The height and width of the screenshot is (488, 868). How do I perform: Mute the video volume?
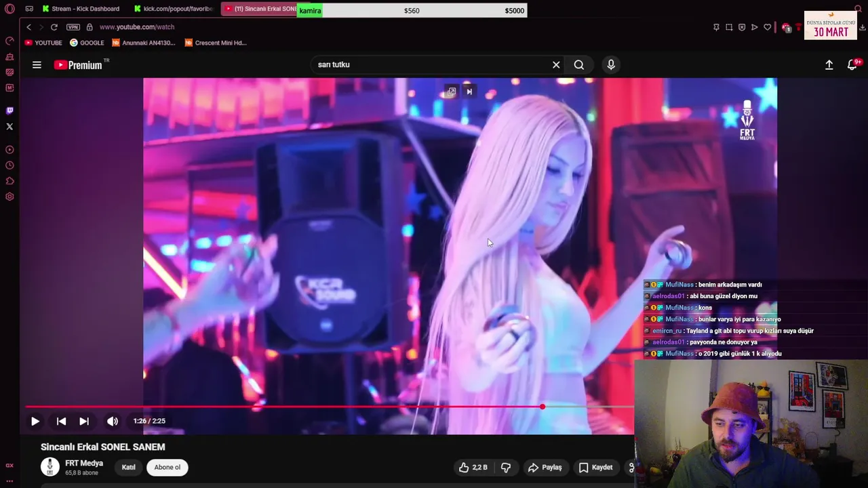[x=113, y=421]
